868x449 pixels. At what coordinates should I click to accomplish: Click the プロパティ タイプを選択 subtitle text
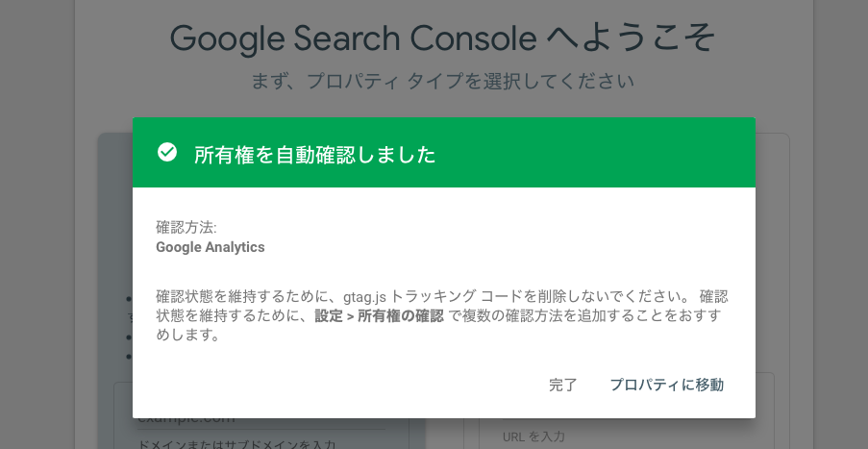[442, 81]
